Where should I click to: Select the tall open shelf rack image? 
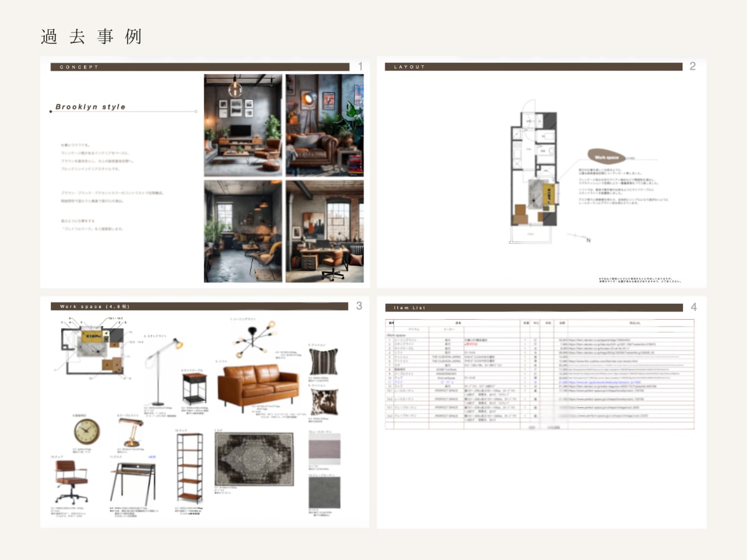click(189, 467)
